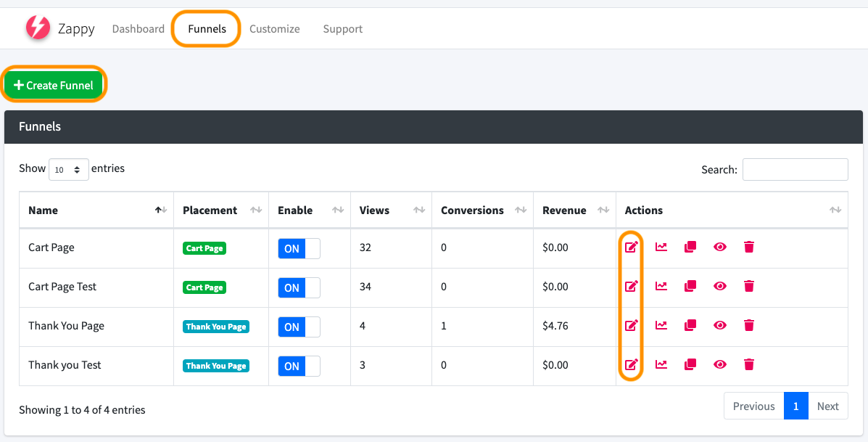
Task: Click the Create Funnel button
Action: click(x=54, y=85)
